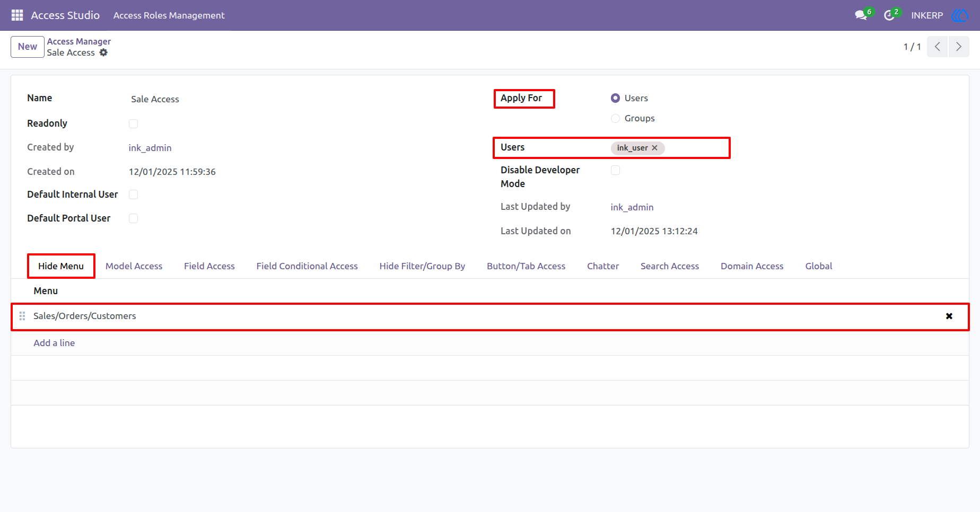Viewport: 980px width, 512px height.
Task: Toggle the Readonly checkbox
Action: pyautogui.click(x=133, y=123)
